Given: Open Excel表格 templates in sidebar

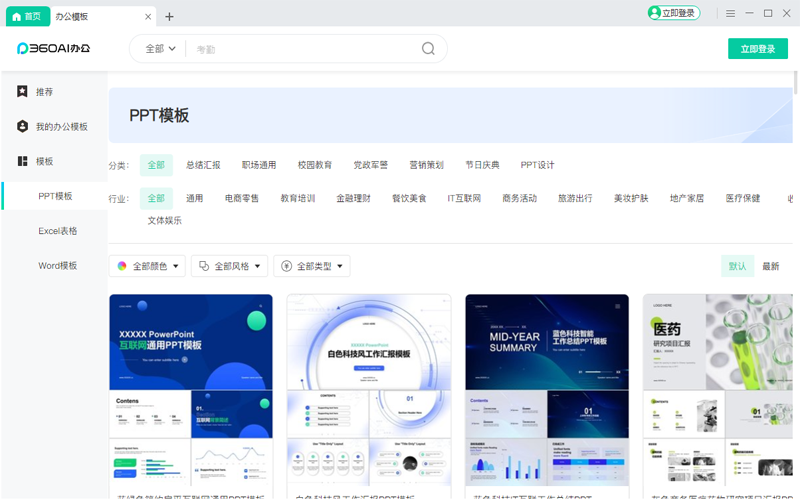Looking at the screenshot, I should coord(58,231).
